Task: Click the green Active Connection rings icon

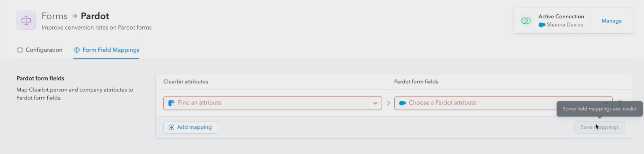Action: point(526,21)
